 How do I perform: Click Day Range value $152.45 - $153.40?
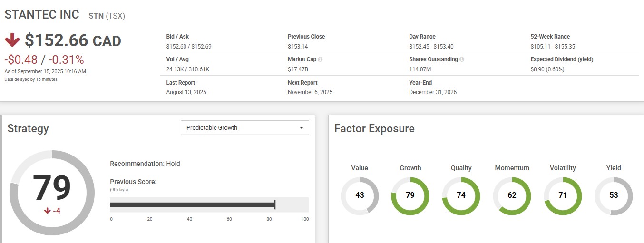click(x=431, y=46)
